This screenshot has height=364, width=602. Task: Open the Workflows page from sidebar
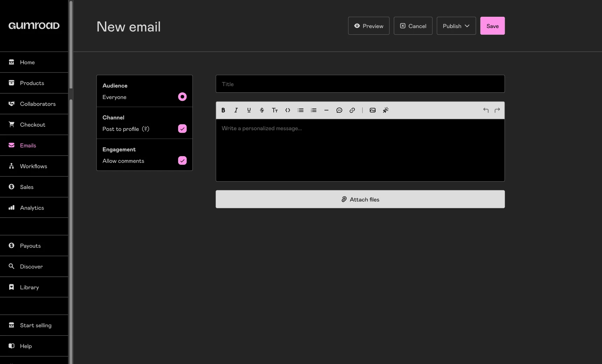click(34, 166)
